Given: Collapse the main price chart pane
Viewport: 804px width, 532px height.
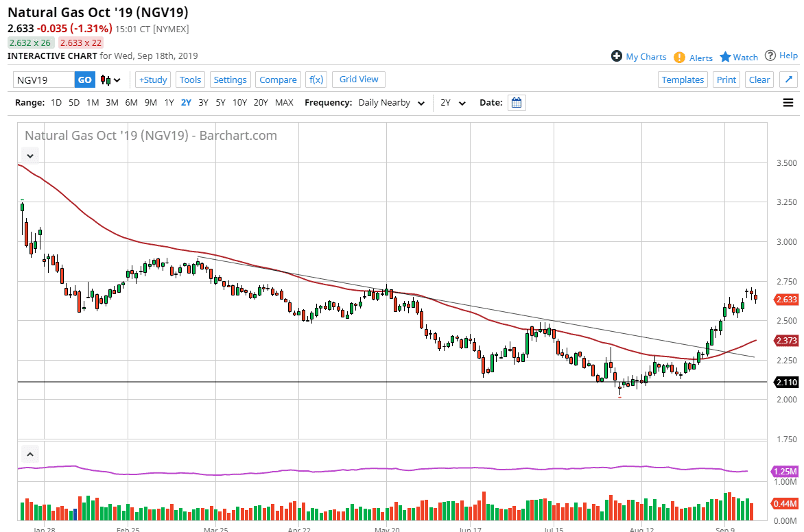Looking at the screenshot, I should pos(31,156).
